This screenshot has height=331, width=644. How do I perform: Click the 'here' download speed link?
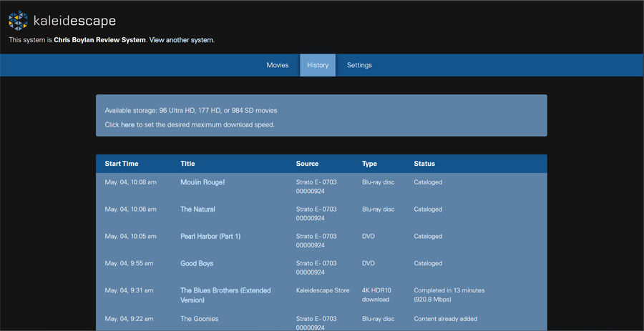[128, 124]
